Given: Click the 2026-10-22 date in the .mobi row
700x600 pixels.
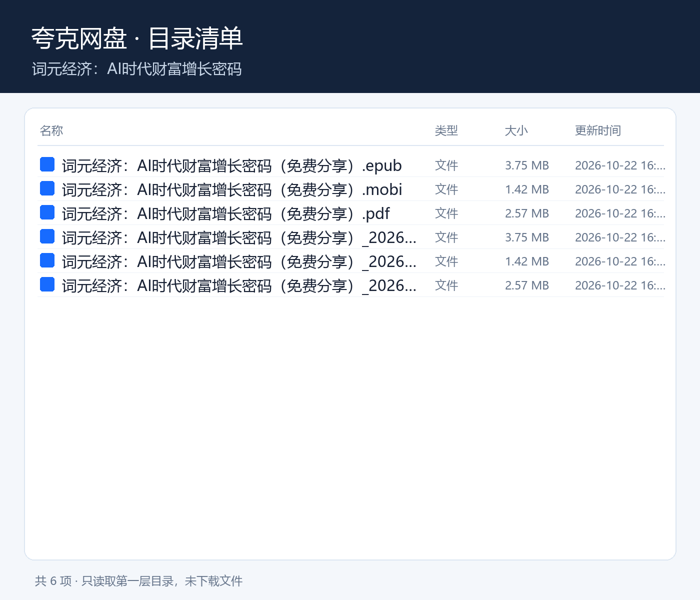Looking at the screenshot, I should (620, 189).
